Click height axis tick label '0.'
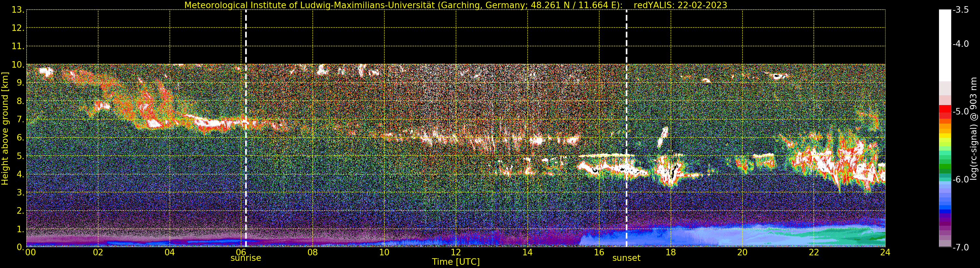Screen dimensions: 980x268 tap(20, 247)
